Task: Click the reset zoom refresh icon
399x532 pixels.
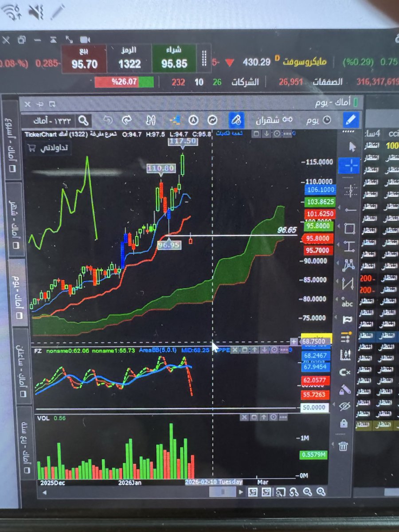Action: point(293,492)
